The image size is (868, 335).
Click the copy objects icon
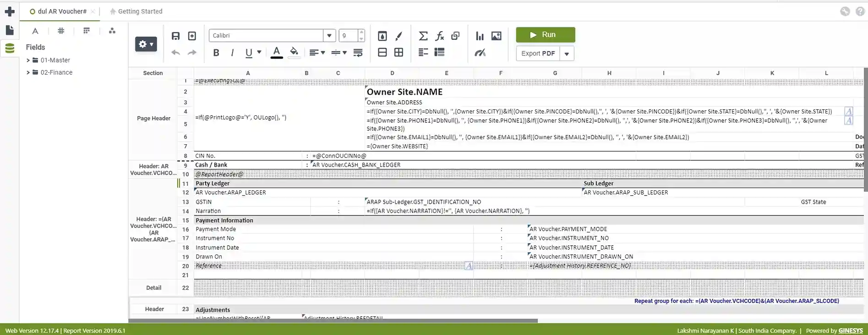pos(455,36)
